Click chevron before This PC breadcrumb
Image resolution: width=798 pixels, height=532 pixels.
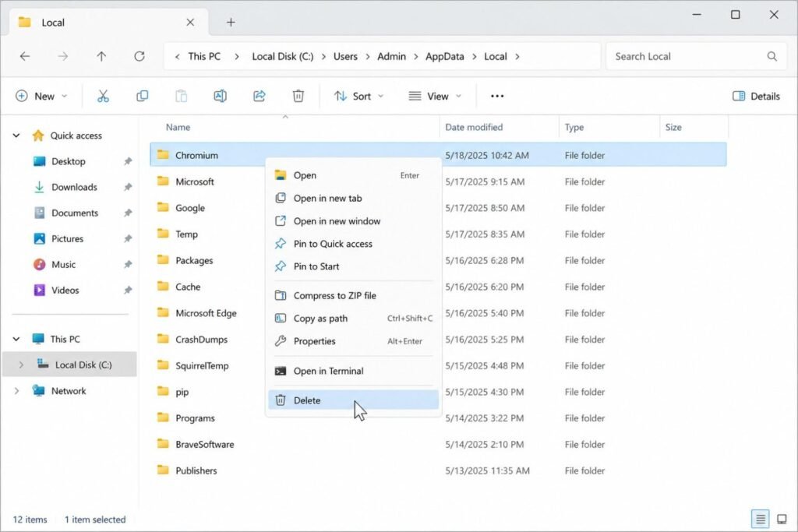(177, 56)
